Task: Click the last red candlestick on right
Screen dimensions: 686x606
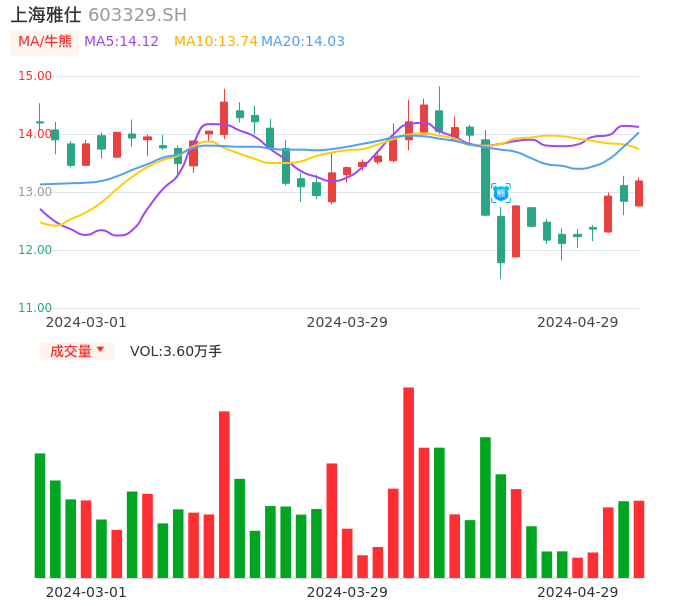Action: (639, 193)
